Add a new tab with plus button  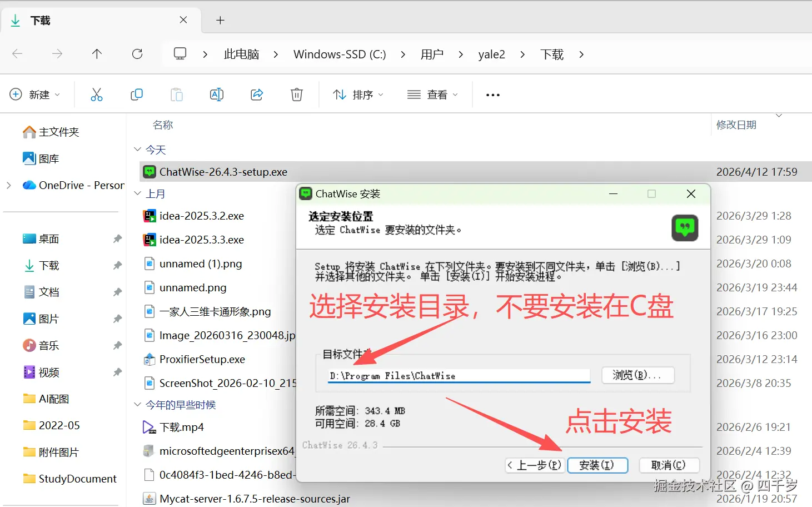click(x=220, y=20)
